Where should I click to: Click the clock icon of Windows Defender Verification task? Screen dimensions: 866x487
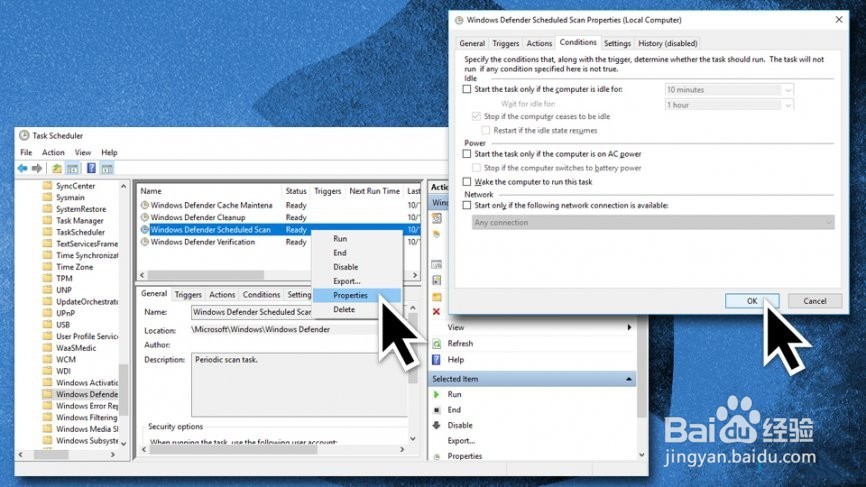click(145, 242)
